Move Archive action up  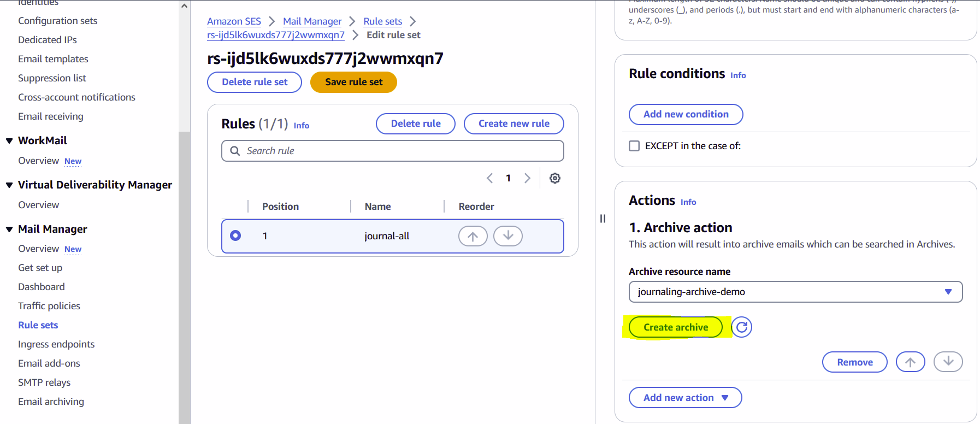click(x=911, y=362)
